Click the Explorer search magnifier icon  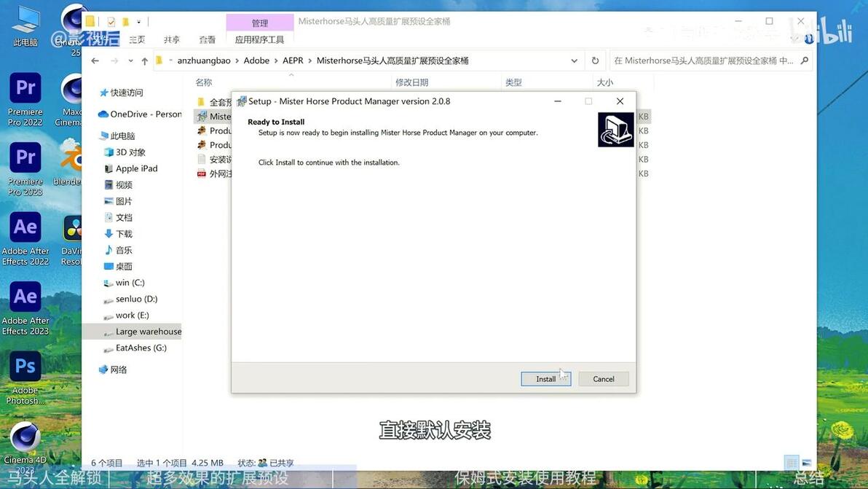[805, 60]
